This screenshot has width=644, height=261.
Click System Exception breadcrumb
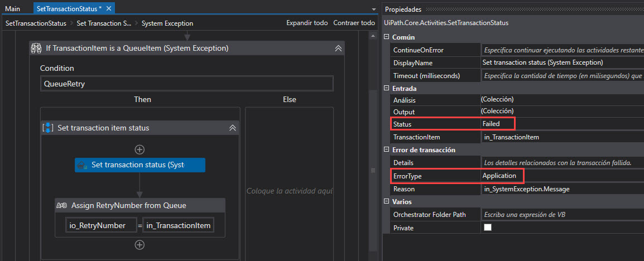(167, 23)
